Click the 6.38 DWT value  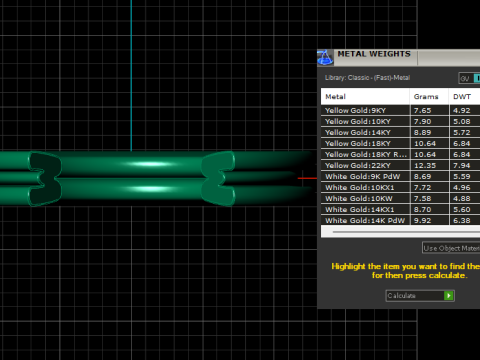(x=462, y=220)
